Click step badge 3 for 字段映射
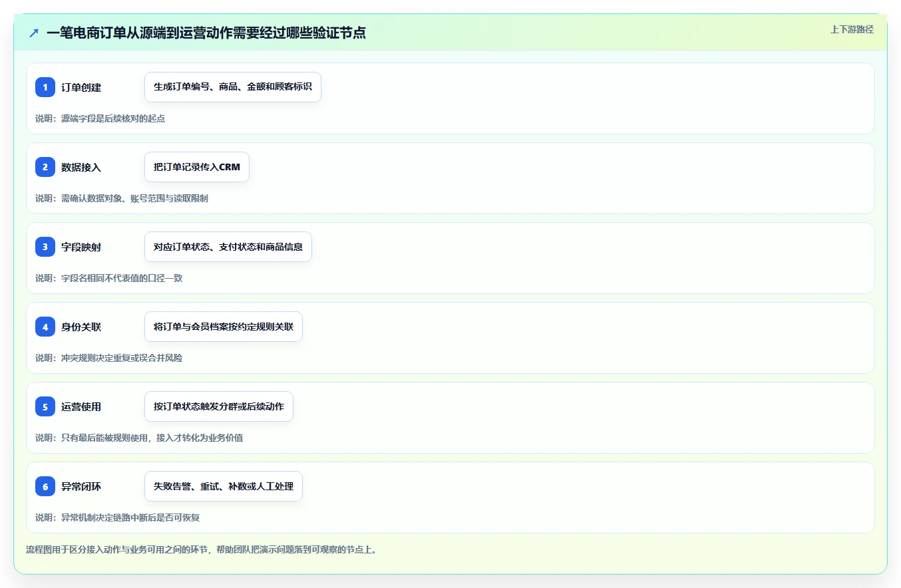 click(45, 247)
